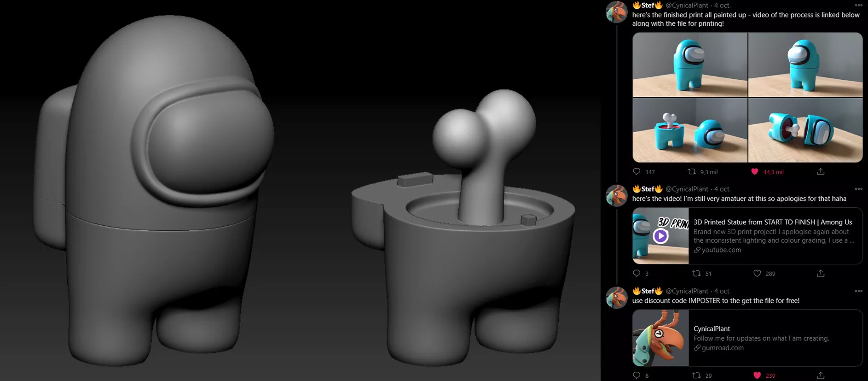This screenshot has width=868, height=381.
Task: Open the CynicalPlant gumroad.com link
Action: (747, 338)
